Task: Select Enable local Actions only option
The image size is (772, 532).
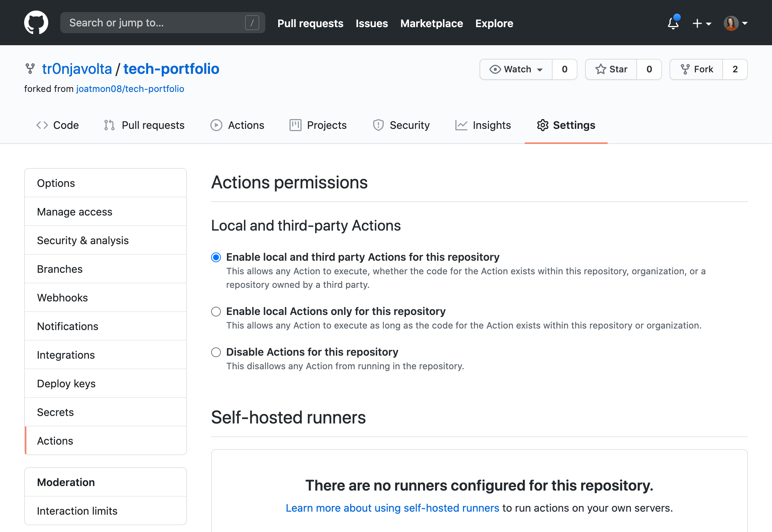Action: click(216, 312)
